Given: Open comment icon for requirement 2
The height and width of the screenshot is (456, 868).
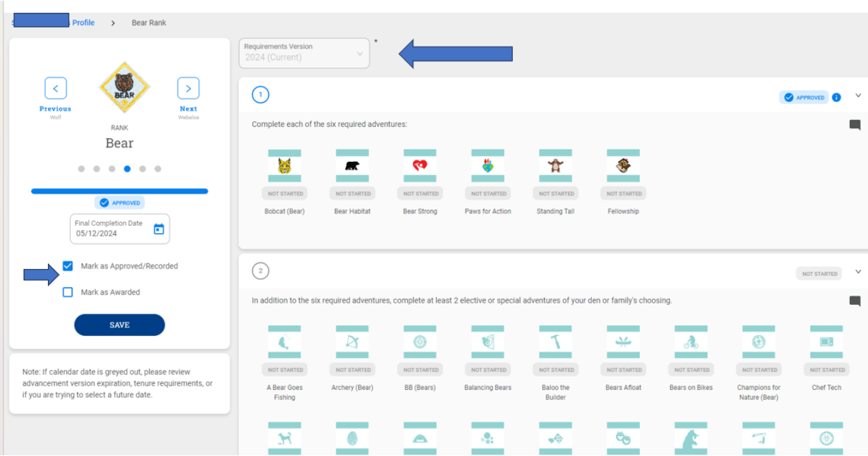Looking at the screenshot, I should pyautogui.click(x=855, y=301).
